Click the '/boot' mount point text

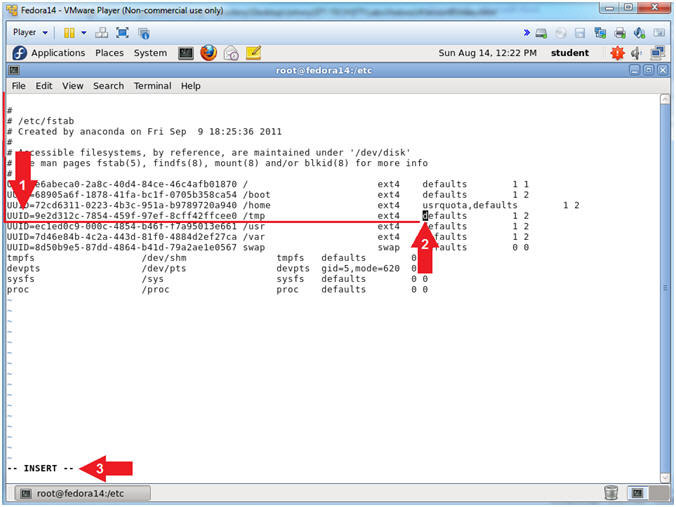(257, 195)
